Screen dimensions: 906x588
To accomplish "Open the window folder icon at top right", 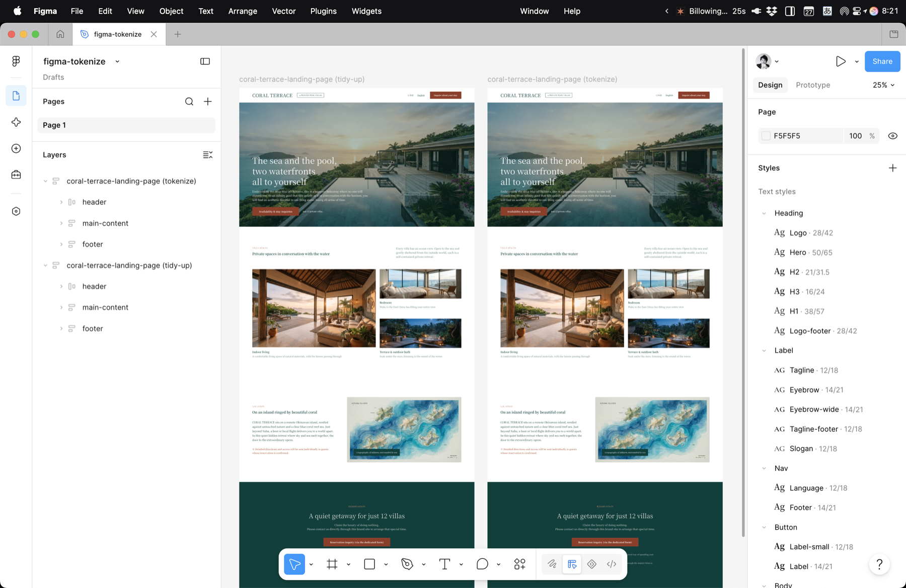I will [x=894, y=34].
